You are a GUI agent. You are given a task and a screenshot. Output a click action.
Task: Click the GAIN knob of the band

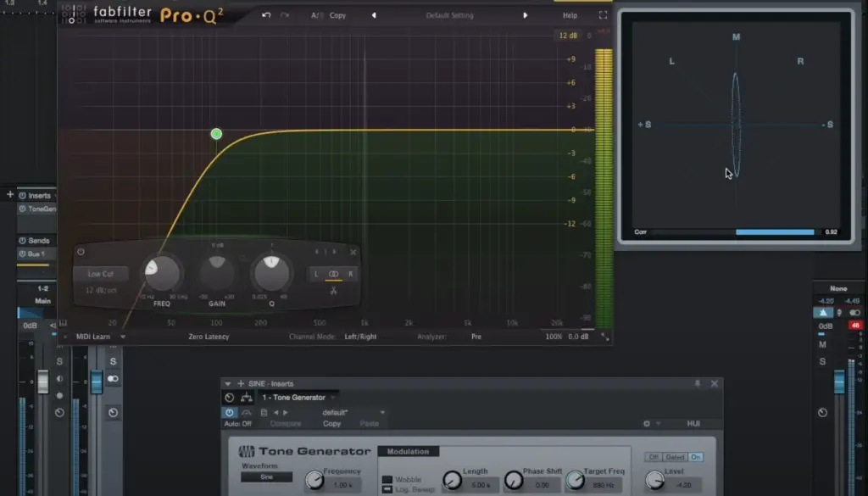coord(217,272)
